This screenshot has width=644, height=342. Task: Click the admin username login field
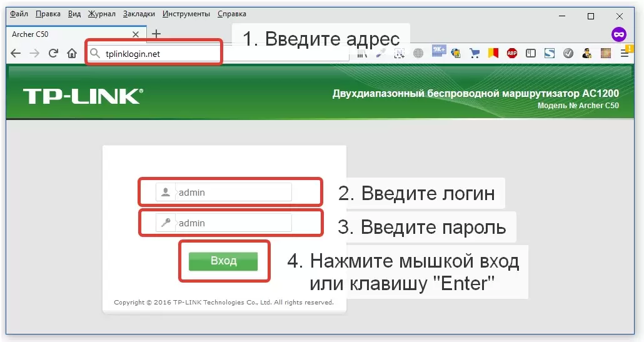point(224,192)
